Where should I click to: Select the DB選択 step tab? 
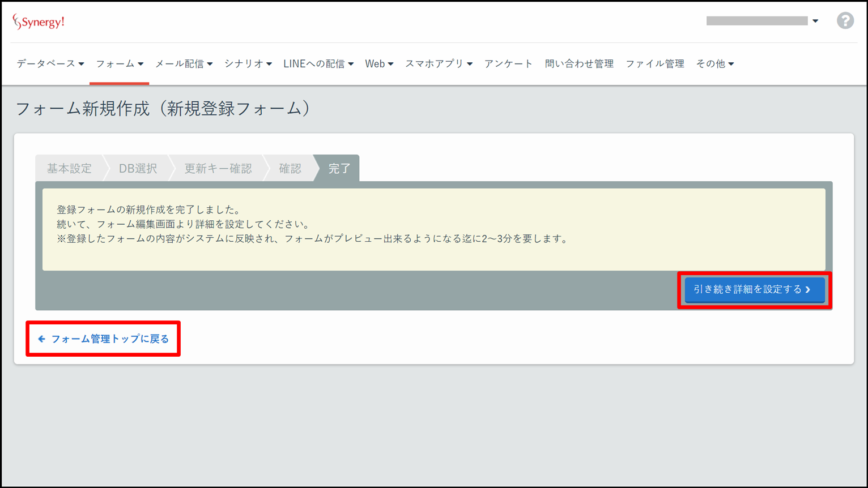138,169
